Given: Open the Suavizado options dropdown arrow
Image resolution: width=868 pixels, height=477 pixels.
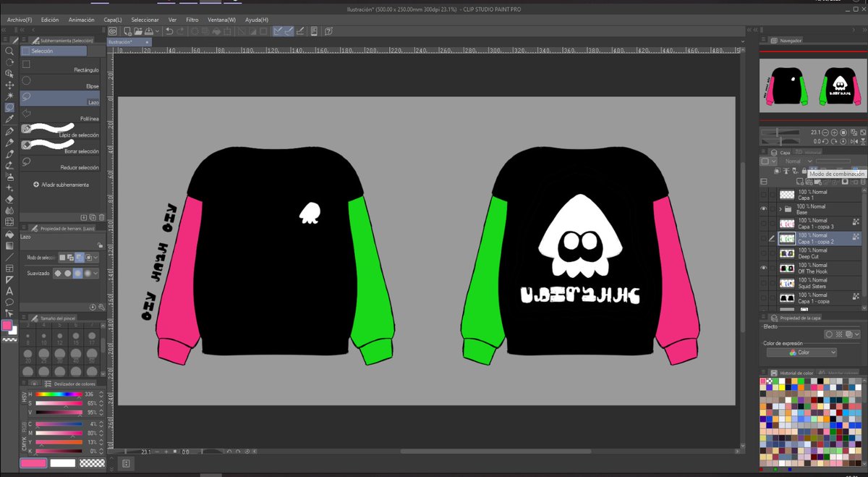Looking at the screenshot, I should pos(97,274).
